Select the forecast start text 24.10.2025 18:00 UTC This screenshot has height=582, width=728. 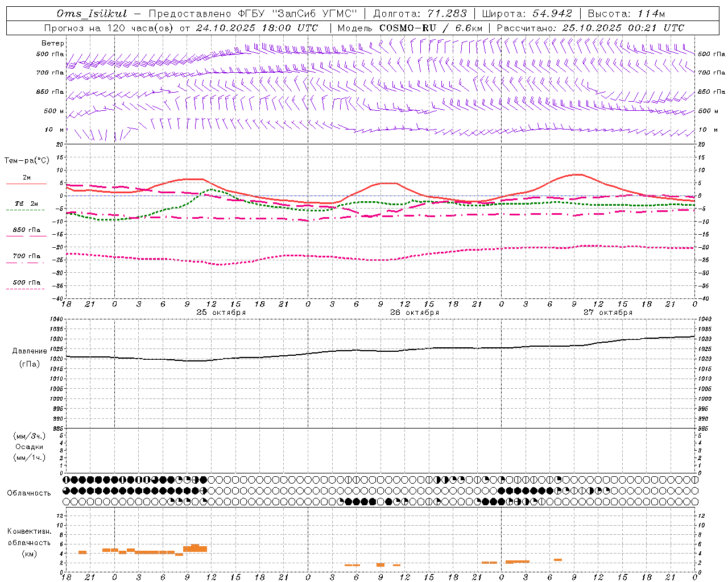[x=257, y=28]
